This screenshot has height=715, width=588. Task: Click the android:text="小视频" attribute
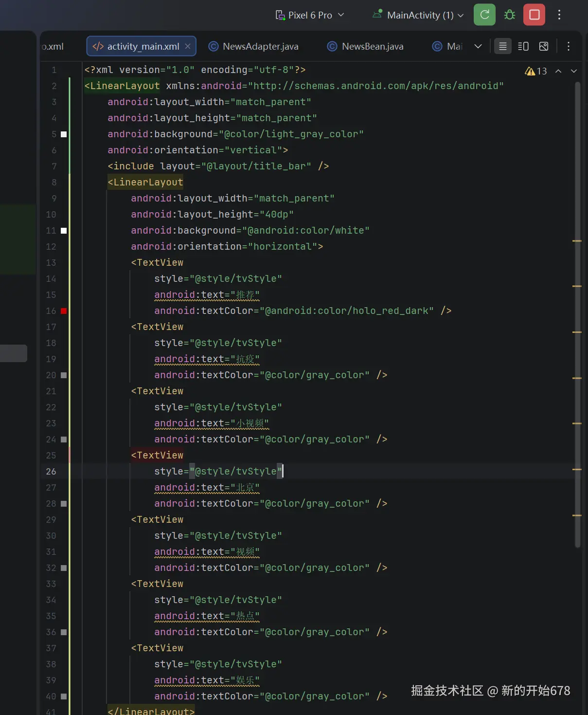point(212,423)
